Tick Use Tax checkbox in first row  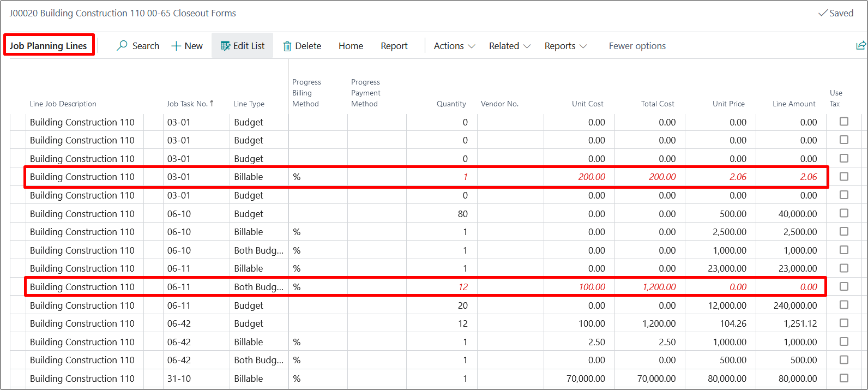844,122
